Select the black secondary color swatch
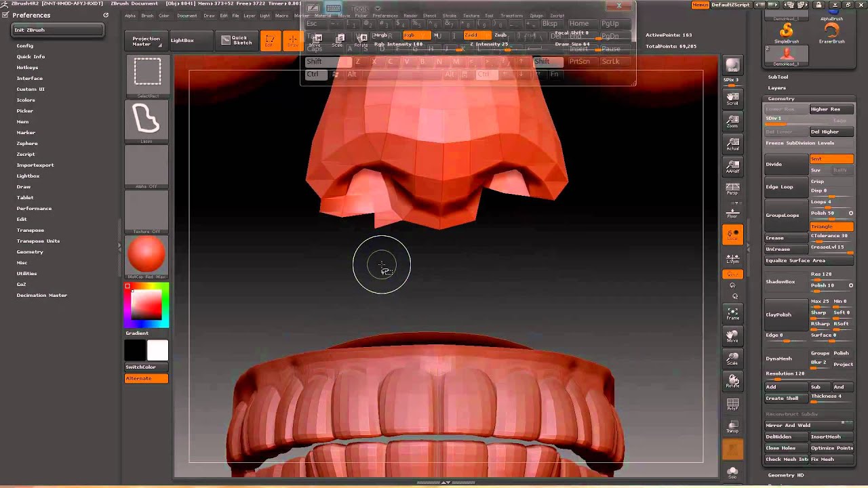868x488 pixels. 135,350
